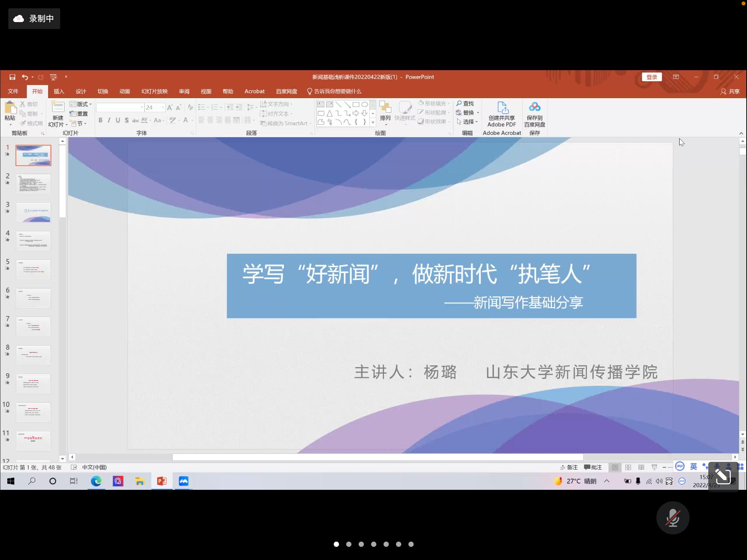
Task: Click Reset (重置) slide button
Action: (x=79, y=114)
